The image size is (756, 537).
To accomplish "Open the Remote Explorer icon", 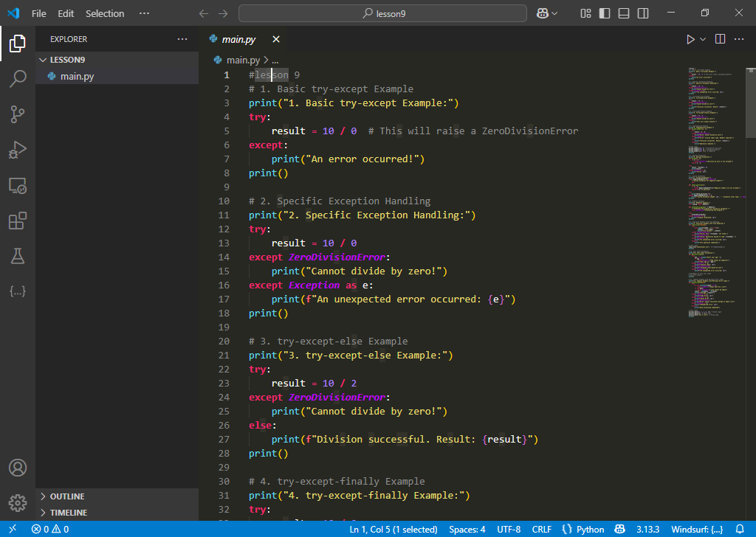I will (x=18, y=185).
